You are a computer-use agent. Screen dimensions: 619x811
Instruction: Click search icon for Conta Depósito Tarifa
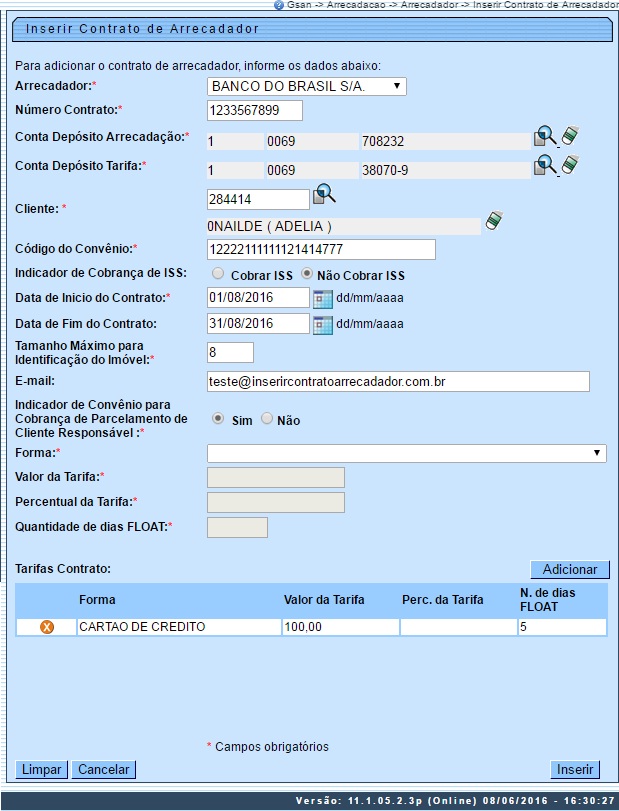click(x=545, y=165)
